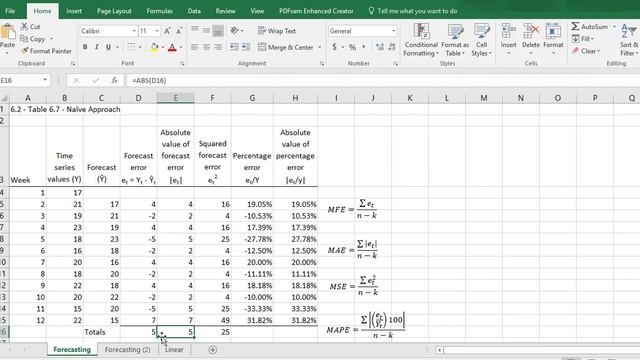Image resolution: width=640 pixels, height=360 pixels.
Task: Click the Tell me what you want to do box
Action: [x=412, y=11]
